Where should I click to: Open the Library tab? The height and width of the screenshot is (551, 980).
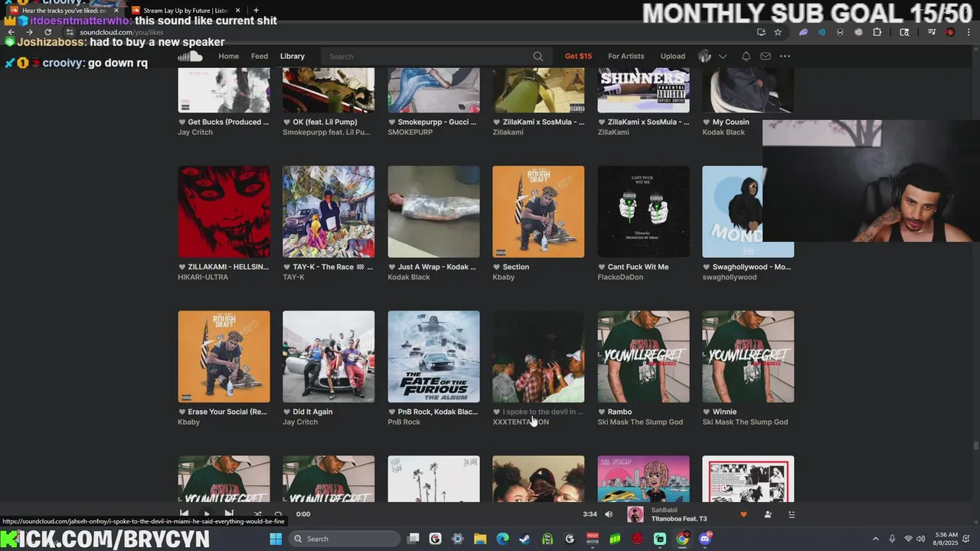pos(292,56)
